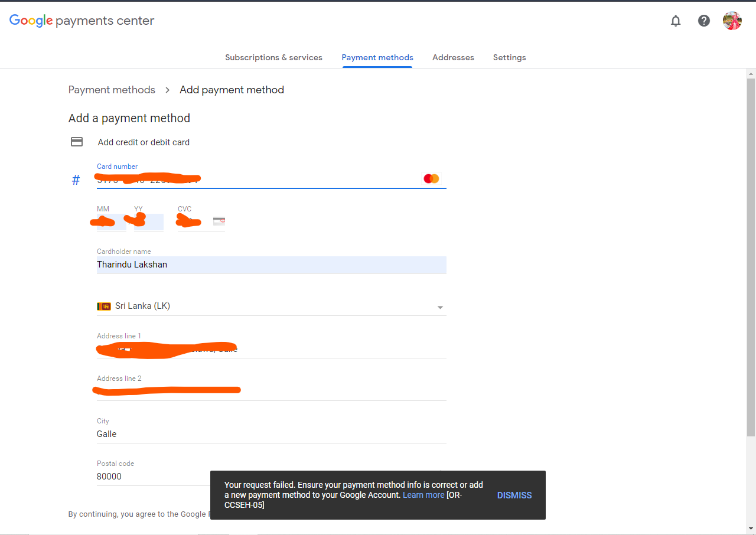Click the vertical scrollbar thumb
Screen dimensions: 756x535
(x=751, y=257)
